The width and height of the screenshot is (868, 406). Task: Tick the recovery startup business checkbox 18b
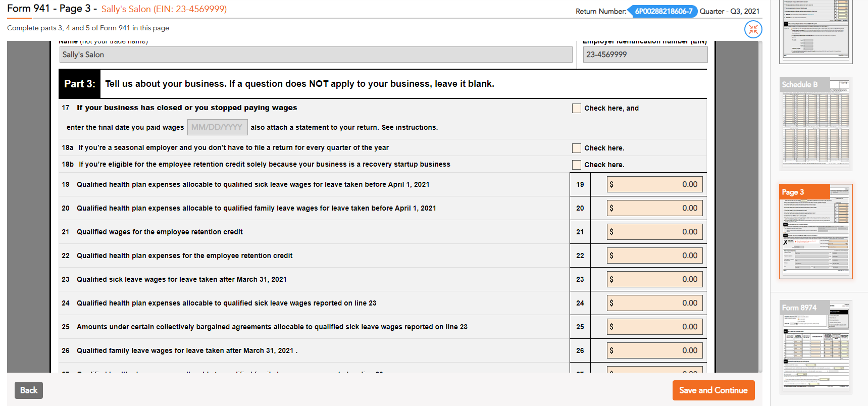click(576, 165)
